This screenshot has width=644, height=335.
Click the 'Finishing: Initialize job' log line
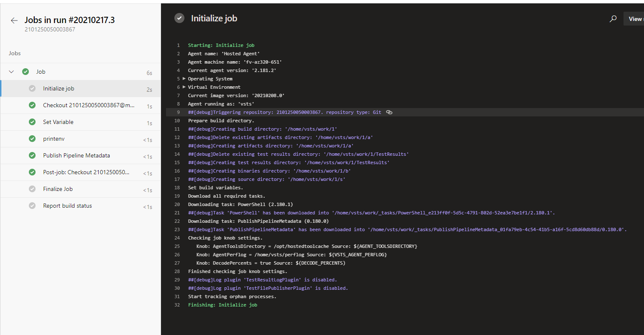222,305
